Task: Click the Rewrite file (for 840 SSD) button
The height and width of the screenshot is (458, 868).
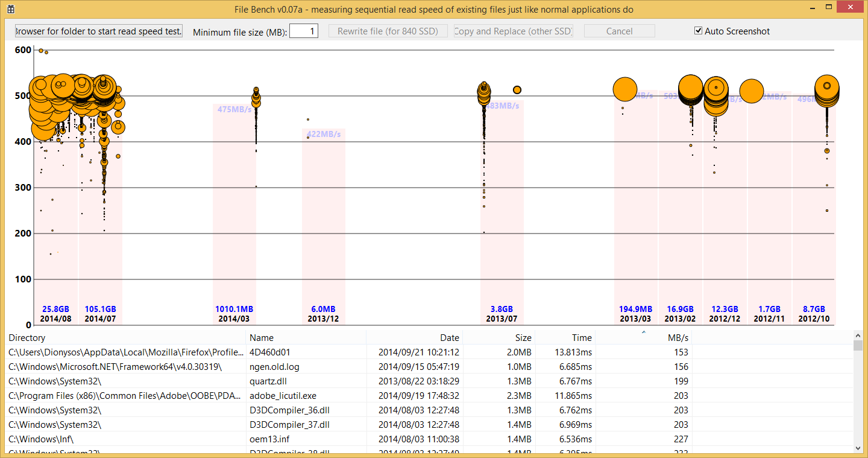Action: click(x=388, y=31)
